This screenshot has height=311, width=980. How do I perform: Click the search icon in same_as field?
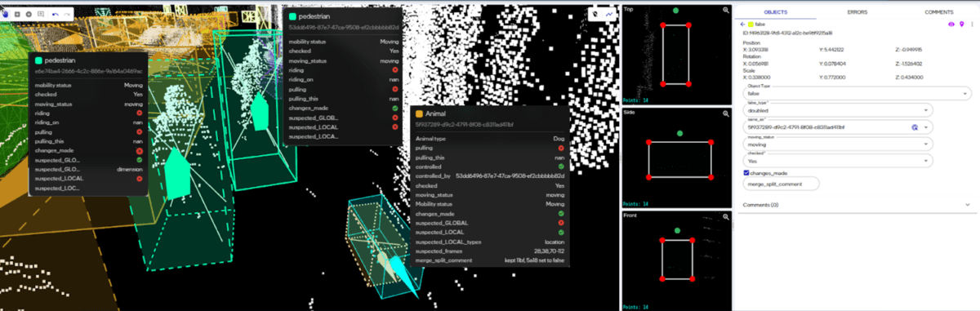pos(915,127)
